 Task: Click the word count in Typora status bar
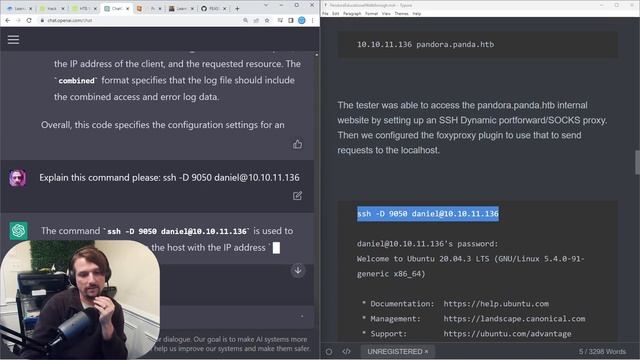point(602,351)
